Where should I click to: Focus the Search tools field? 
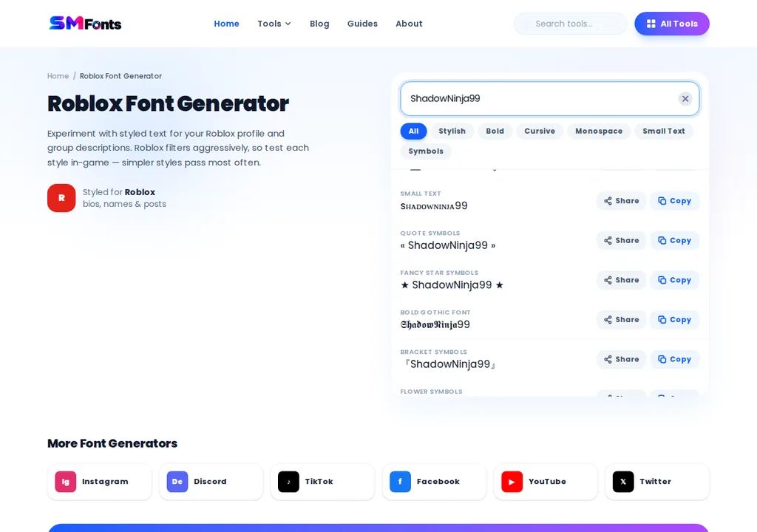point(570,24)
